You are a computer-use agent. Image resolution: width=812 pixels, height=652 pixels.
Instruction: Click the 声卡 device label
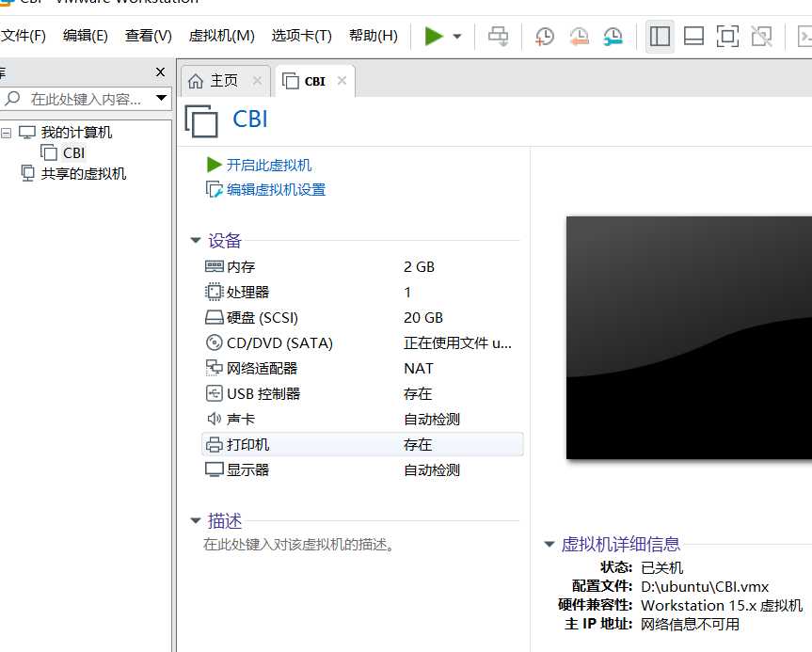click(x=241, y=419)
